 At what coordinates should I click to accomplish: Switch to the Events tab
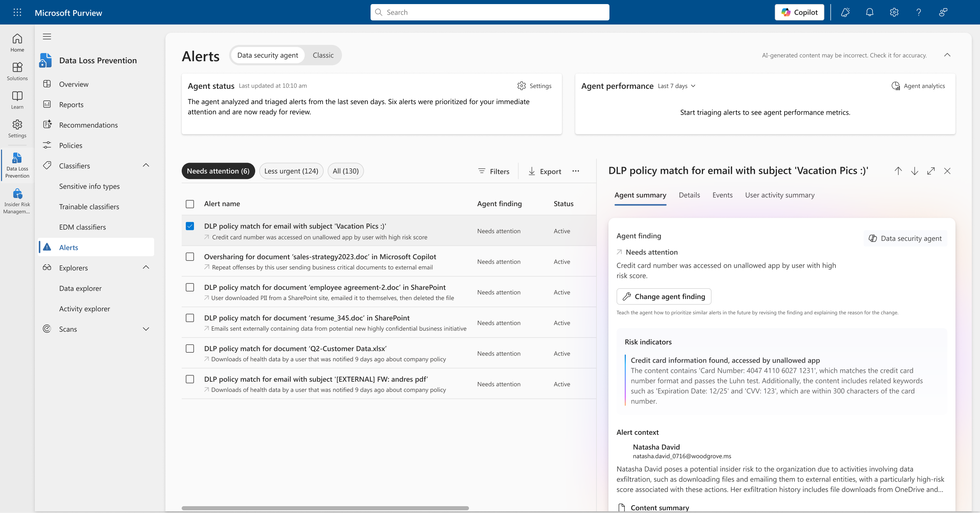[x=722, y=195]
